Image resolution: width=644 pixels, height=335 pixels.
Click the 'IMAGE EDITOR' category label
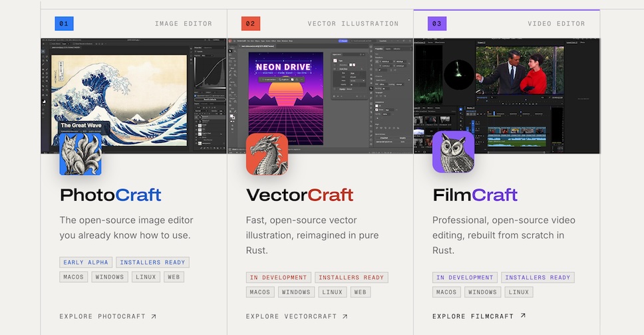click(x=183, y=24)
